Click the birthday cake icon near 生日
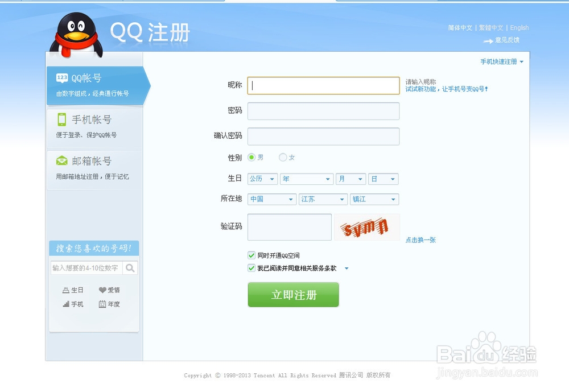 [x=65, y=290]
